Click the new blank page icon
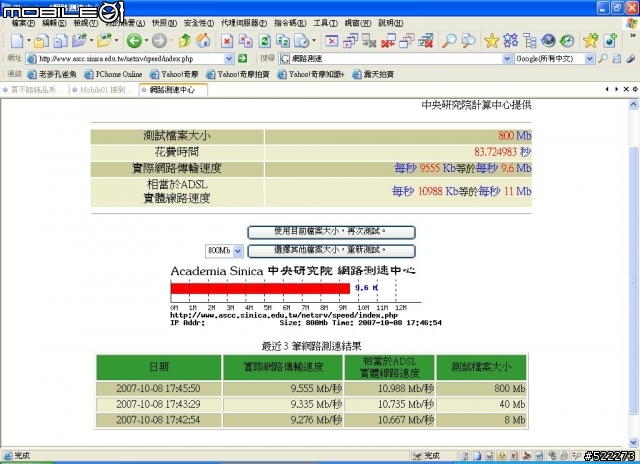 [x=17, y=41]
